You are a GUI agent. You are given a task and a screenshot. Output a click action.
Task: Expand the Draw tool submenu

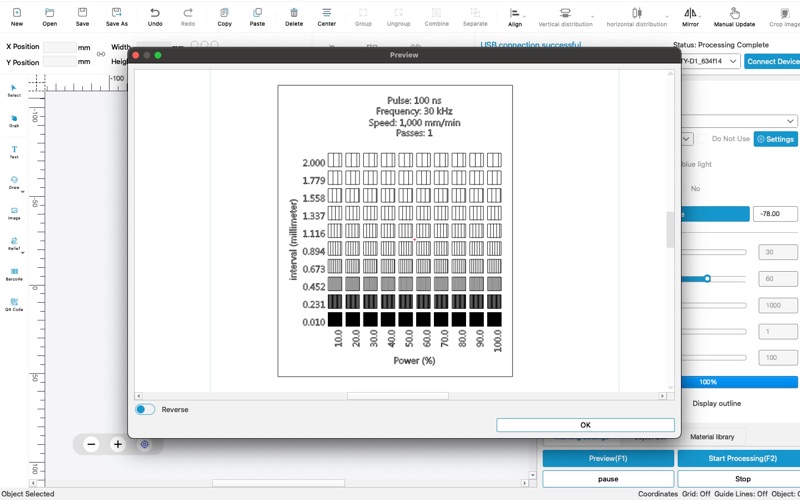[22, 191]
